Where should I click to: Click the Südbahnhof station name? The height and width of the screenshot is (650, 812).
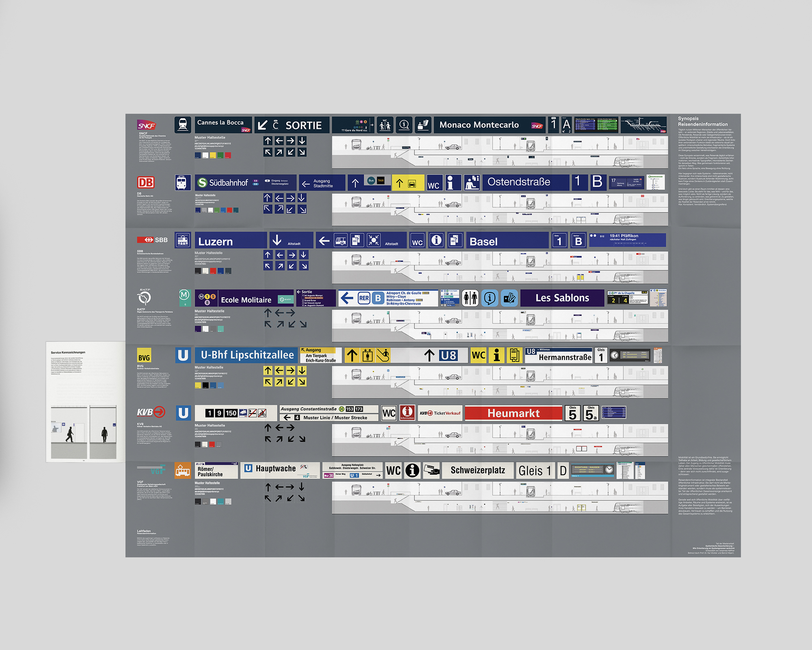(x=228, y=183)
